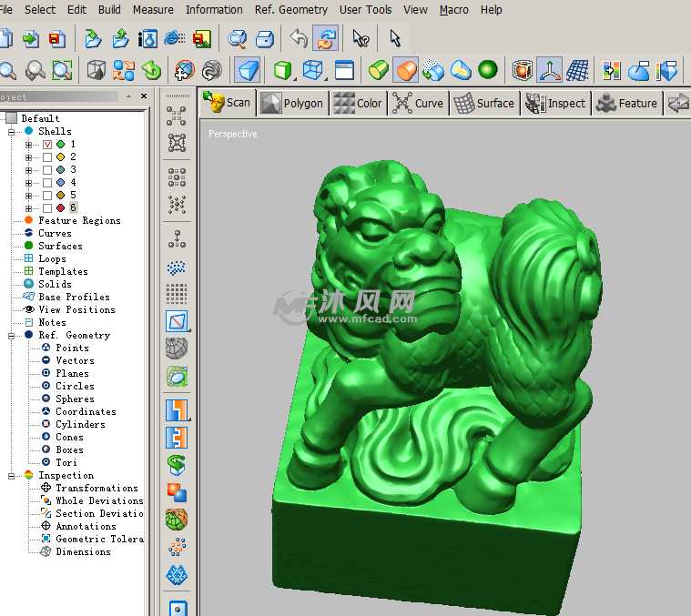Image resolution: width=691 pixels, height=616 pixels.
Task: Click the green wireframe cube view icon
Action: [x=283, y=70]
